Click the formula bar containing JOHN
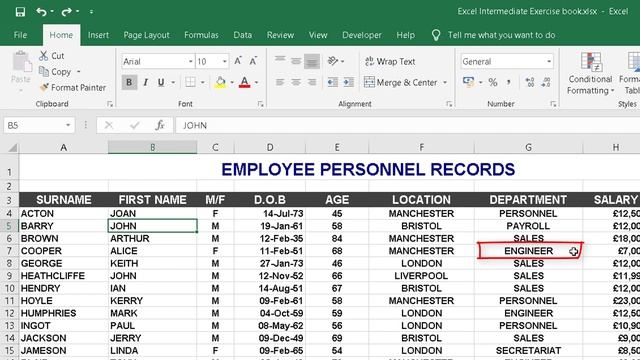The width and height of the screenshot is (640, 360). pos(407,125)
